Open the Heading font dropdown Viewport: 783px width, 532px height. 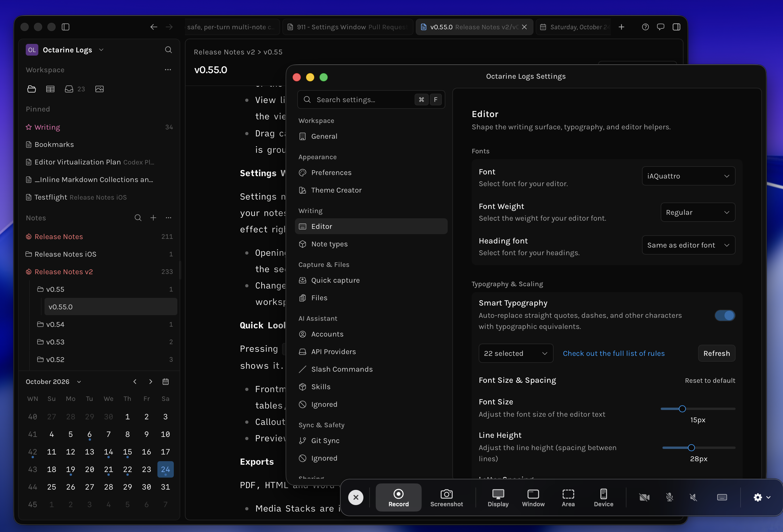click(688, 245)
